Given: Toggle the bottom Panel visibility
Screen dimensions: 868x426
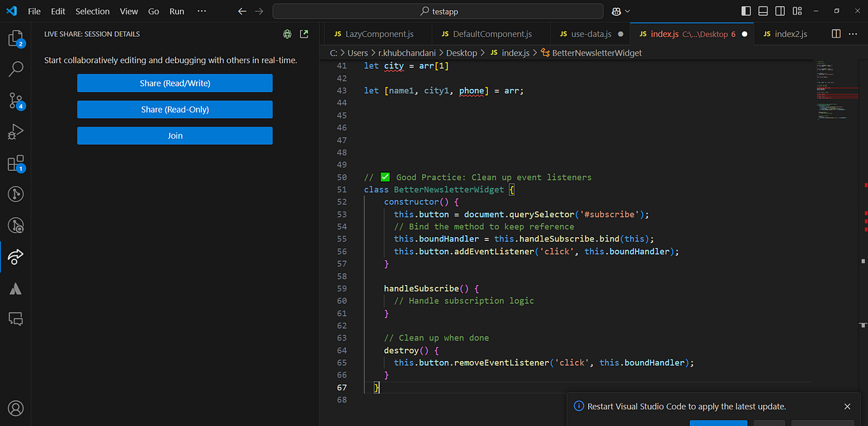Looking at the screenshot, I should pos(764,12).
